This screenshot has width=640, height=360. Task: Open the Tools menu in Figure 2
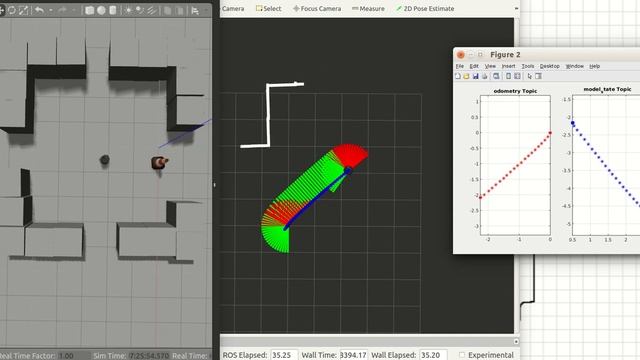point(528,66)
